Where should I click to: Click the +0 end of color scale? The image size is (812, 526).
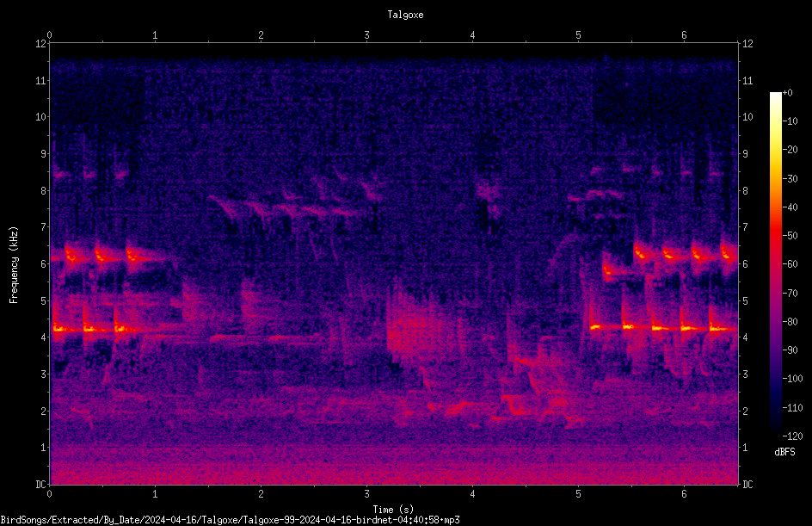tap(787, 93)
